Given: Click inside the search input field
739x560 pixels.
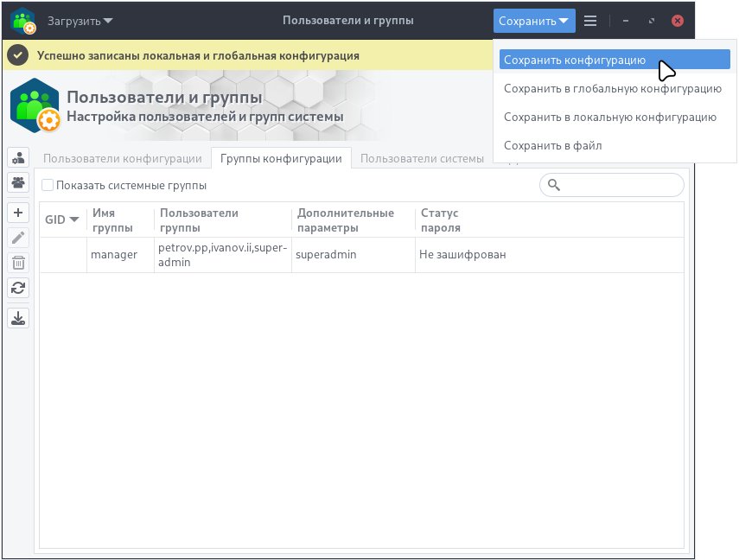Looking at the screenshot, I should 614,185.
